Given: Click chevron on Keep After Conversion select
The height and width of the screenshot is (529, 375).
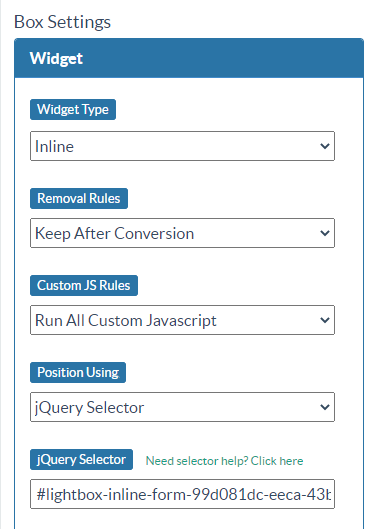Looking at the screenshot, I should click(x=325, y=233).
